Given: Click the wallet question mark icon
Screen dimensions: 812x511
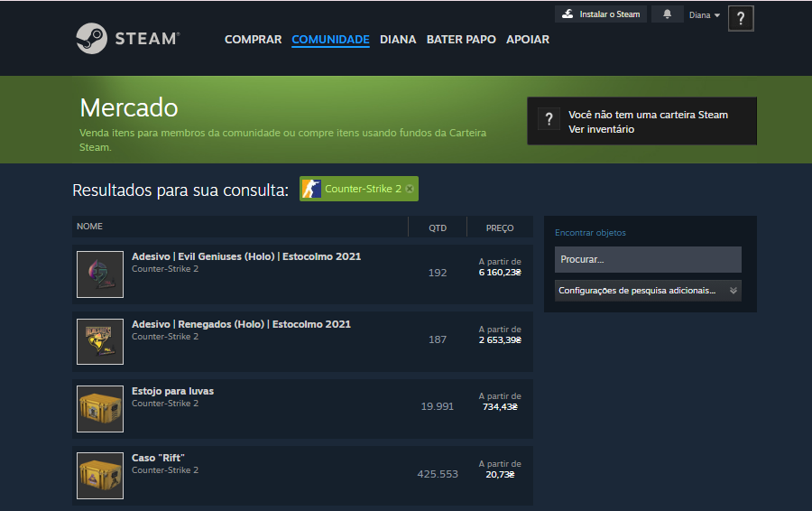Looking at the screenshot, I should click(549, 120).
